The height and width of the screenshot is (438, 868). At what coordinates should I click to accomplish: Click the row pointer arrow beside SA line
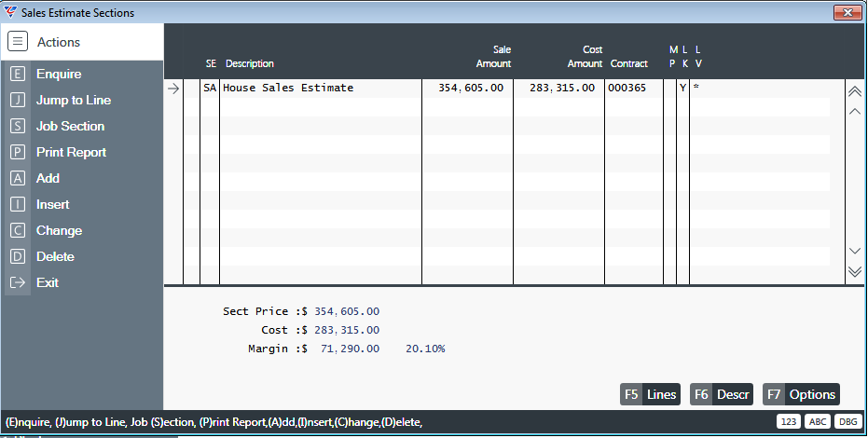pyautogui.click(x=173, y=89)
